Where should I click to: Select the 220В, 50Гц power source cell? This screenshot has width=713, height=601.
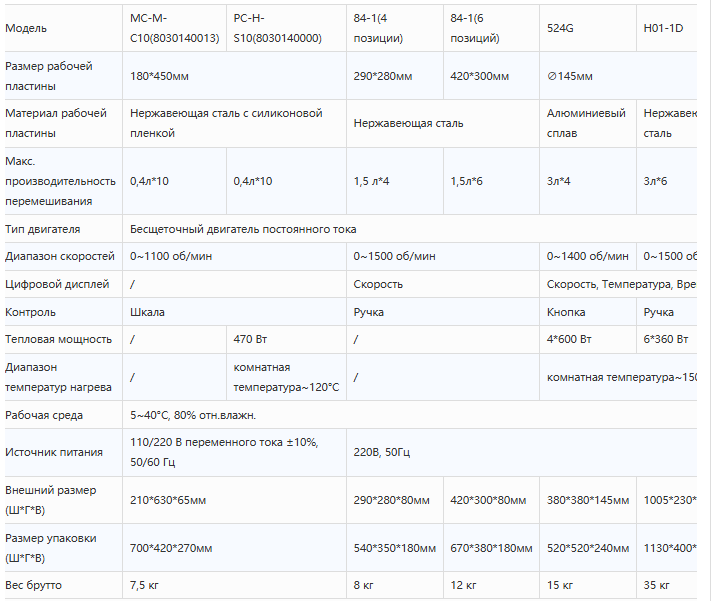click(522, 452)
